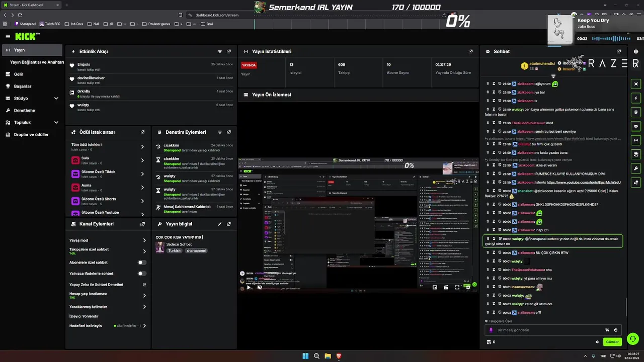Click İzleyici Yönlendir option
This screenshot has height=362, width=644.
[84, 316]
